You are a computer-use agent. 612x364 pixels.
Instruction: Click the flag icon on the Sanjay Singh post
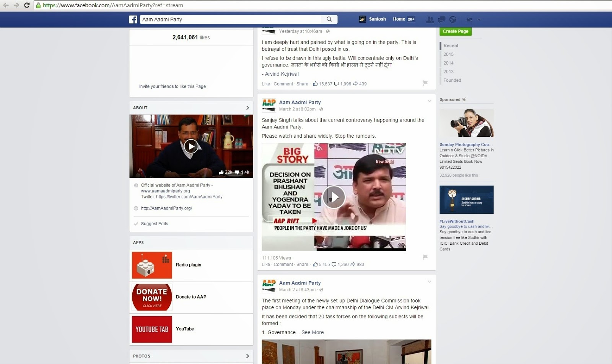[x=425, y=257]
